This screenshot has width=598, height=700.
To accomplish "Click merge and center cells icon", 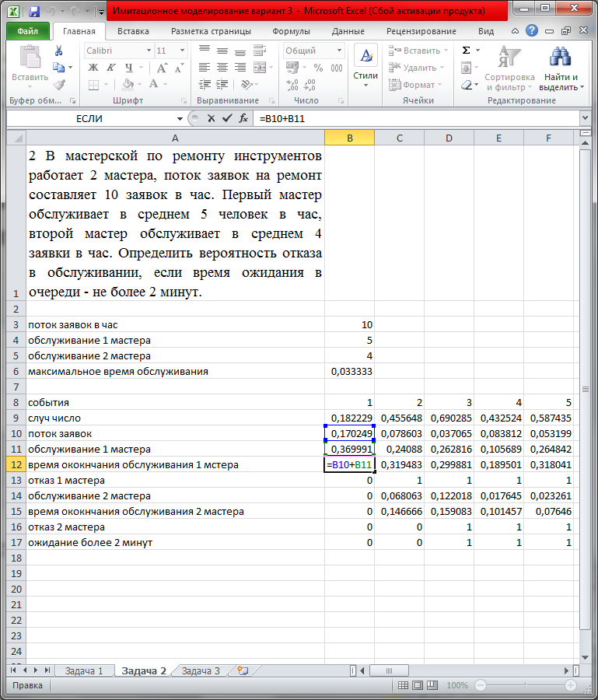I will pyautogui.click(x=260, y=68).
